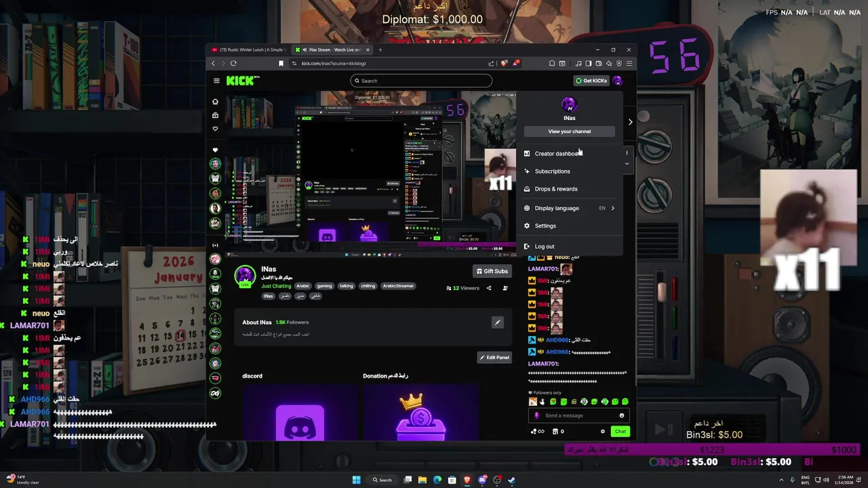Open the browser main menu icon

(629, 63)
